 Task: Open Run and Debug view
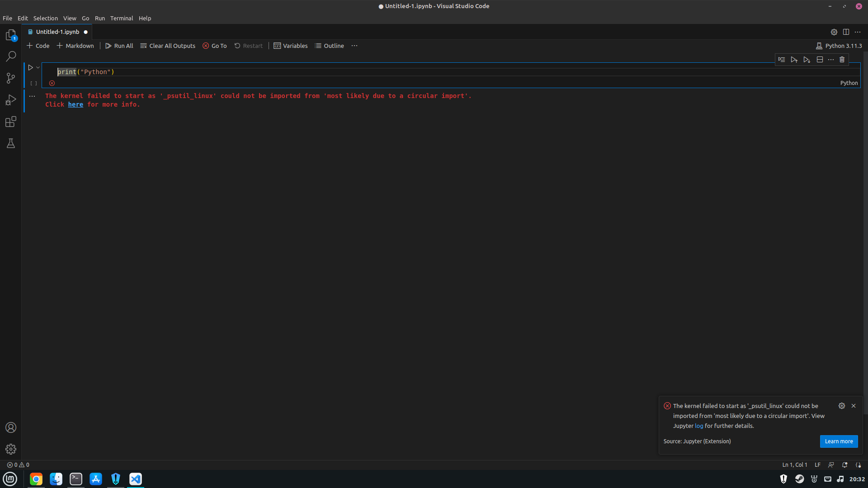click(11, 100)
